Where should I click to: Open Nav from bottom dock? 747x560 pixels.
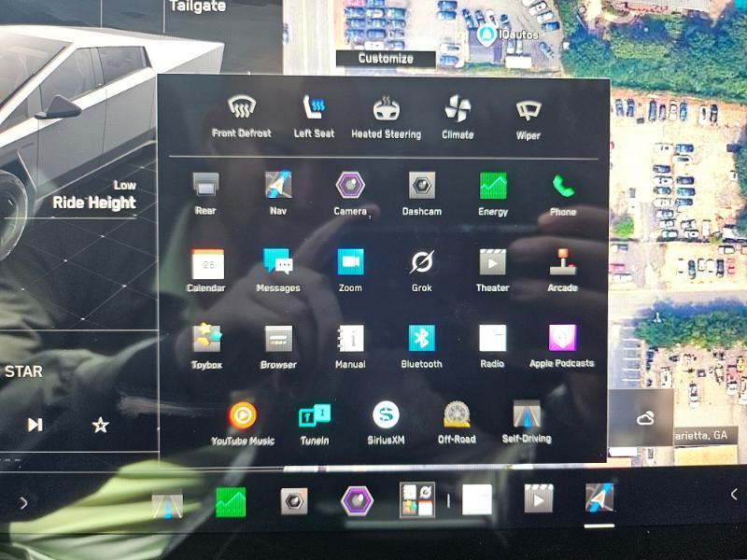[599, 497]
